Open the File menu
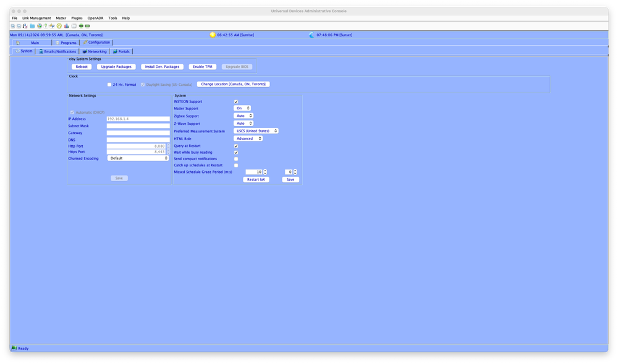The image size is (618, 364). (15, 18)
